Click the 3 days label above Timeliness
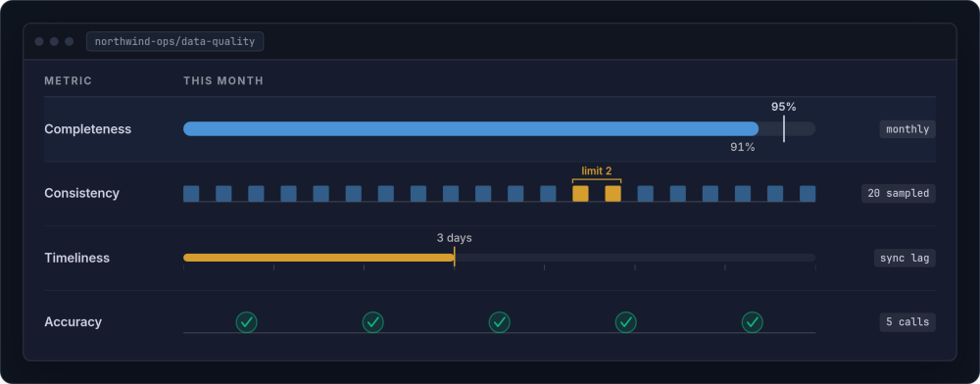The height and width of the screenshot is (384, 980). 455,238
